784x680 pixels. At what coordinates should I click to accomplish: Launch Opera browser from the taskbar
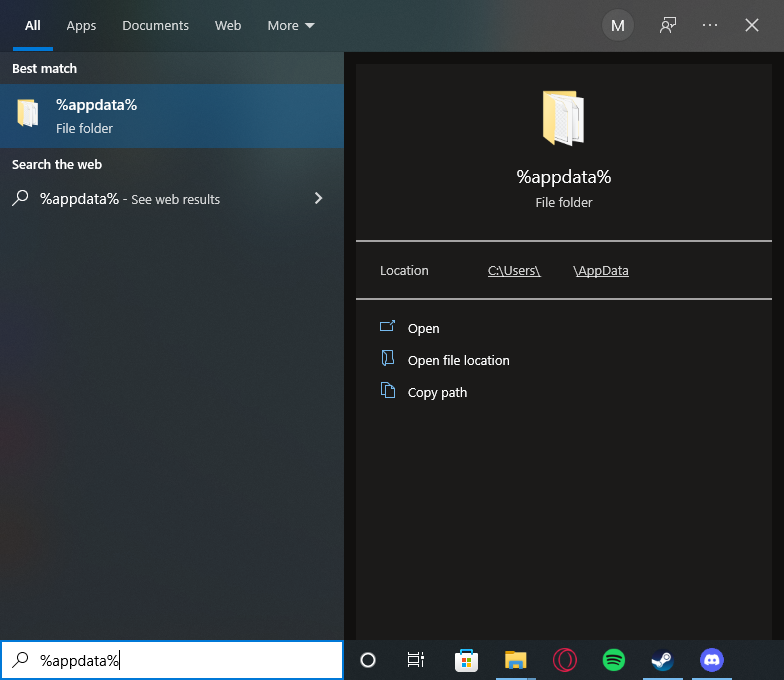[x=564, y=660]
